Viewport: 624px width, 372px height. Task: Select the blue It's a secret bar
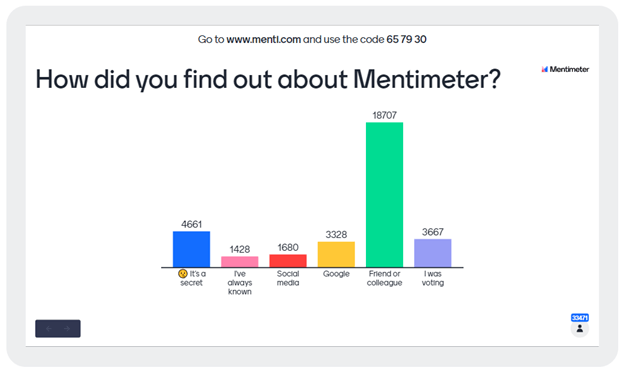pos(191,249)
